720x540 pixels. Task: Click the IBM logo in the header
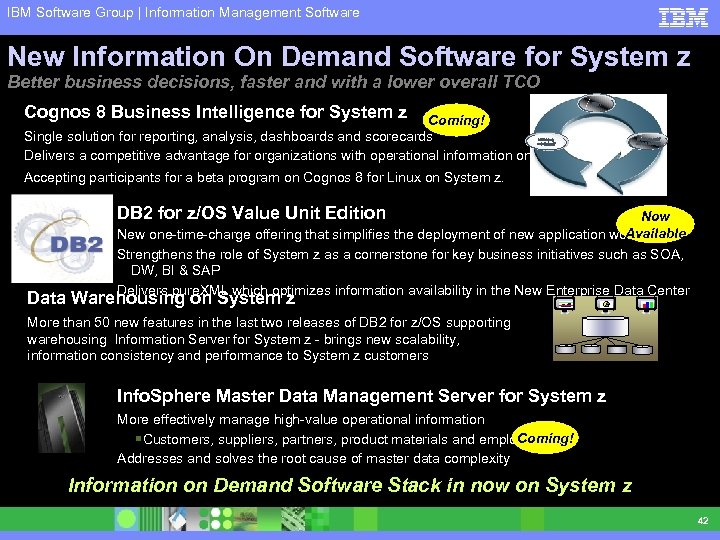[x=683, y=17]
